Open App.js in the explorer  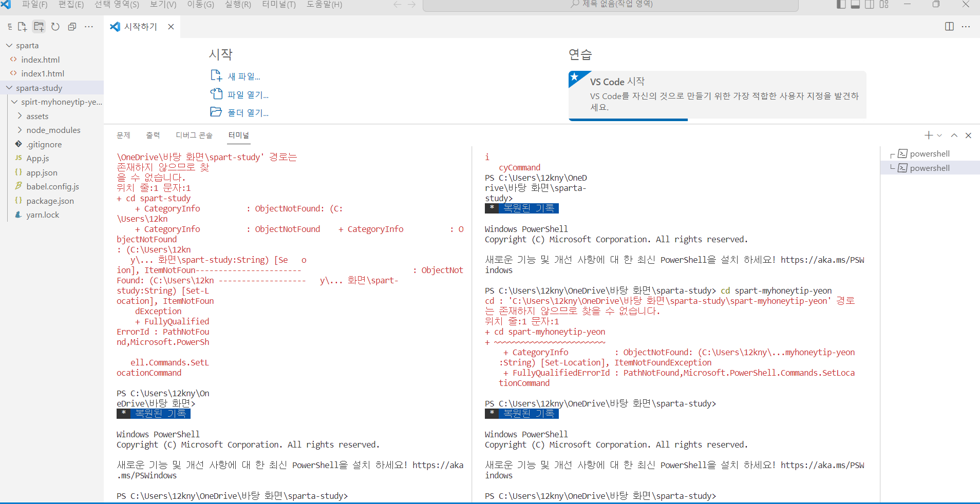click(x=52, y=158)
